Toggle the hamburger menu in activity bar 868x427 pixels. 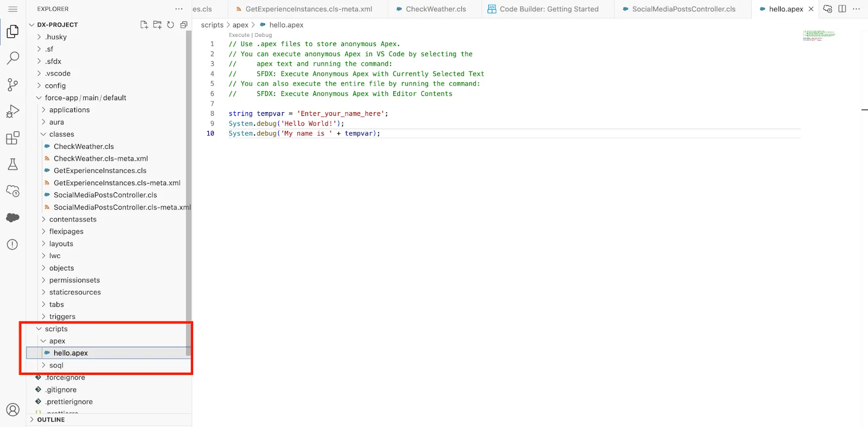[13, 9]
